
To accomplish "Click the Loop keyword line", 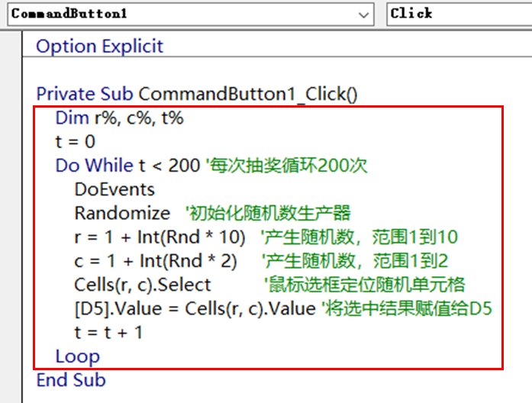I will coord(78,356).
